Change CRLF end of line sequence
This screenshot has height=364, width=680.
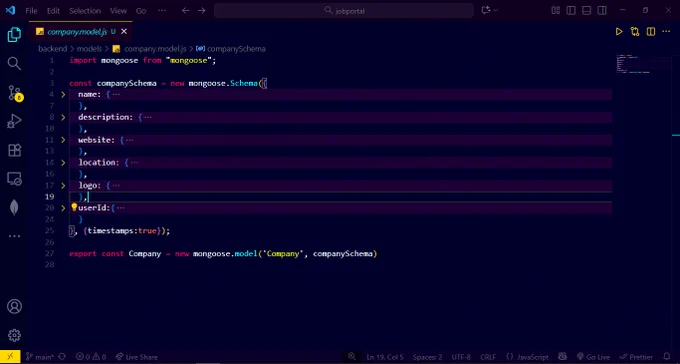point(488,357)
